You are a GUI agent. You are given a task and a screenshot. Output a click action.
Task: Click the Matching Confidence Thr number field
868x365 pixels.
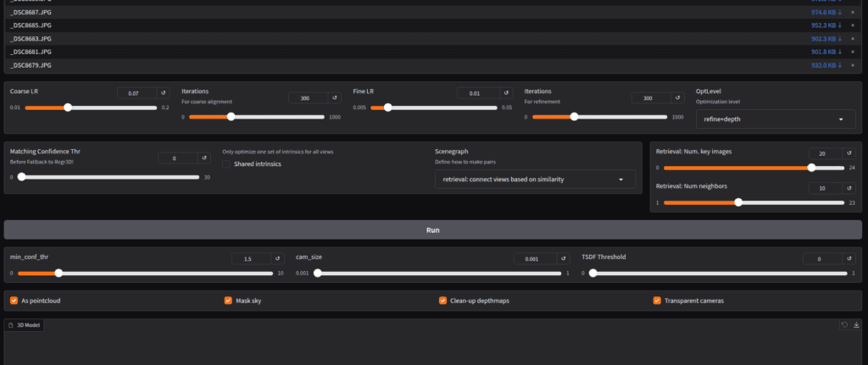pyautogui.click(x=178, y=158)
